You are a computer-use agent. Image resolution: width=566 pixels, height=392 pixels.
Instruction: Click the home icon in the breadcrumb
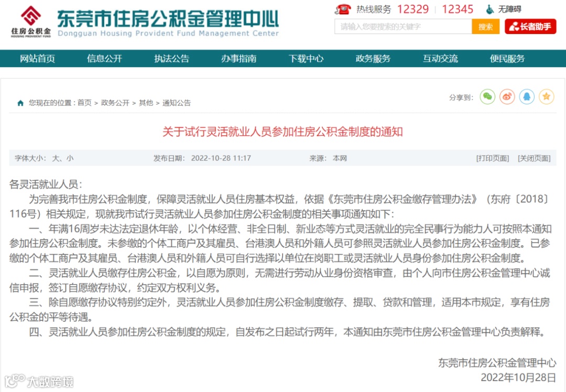coord(20,103)
